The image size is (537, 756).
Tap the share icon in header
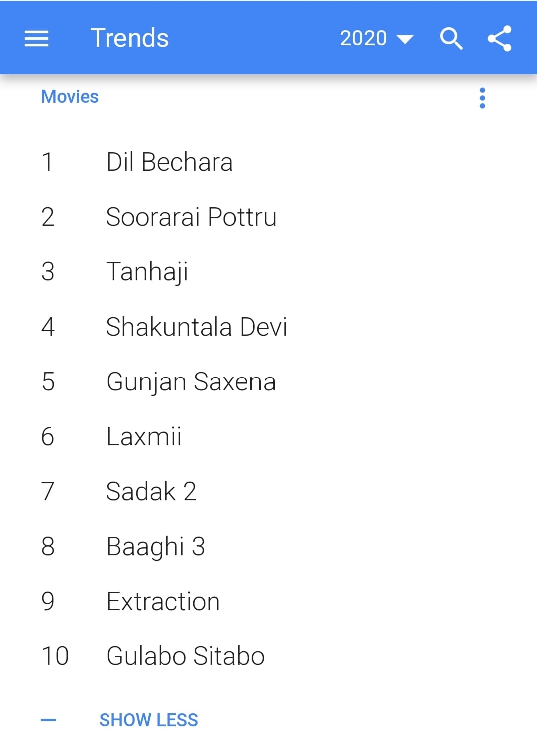[x=499, y=38]
